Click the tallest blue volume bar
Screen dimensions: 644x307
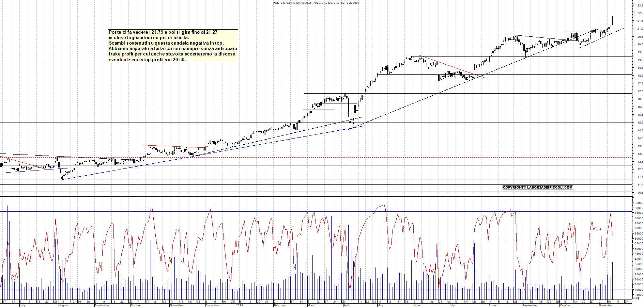point(7,238)
